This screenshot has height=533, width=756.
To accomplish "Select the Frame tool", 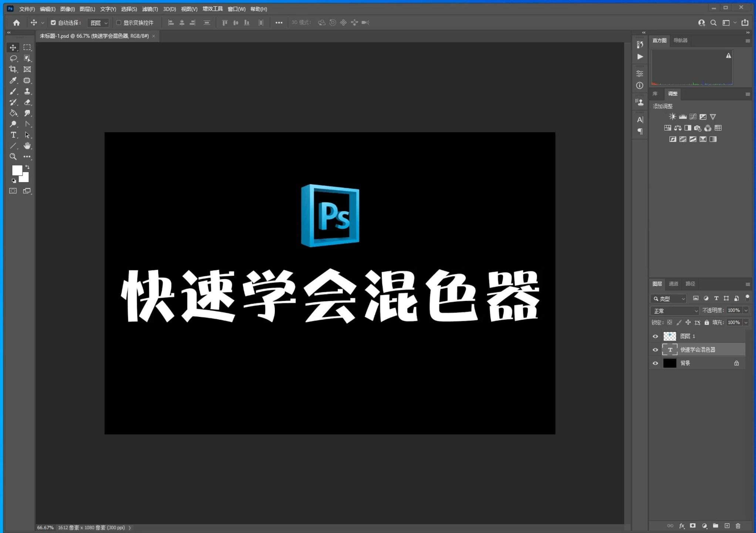I will pyautogui.click(x=27, y=69).
